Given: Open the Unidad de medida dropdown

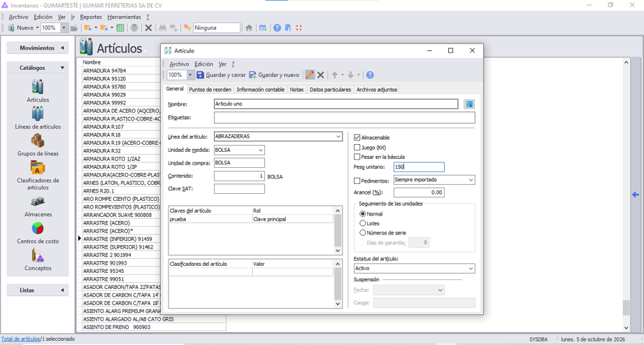Looking at the screenshot, I should pos(260,150).
